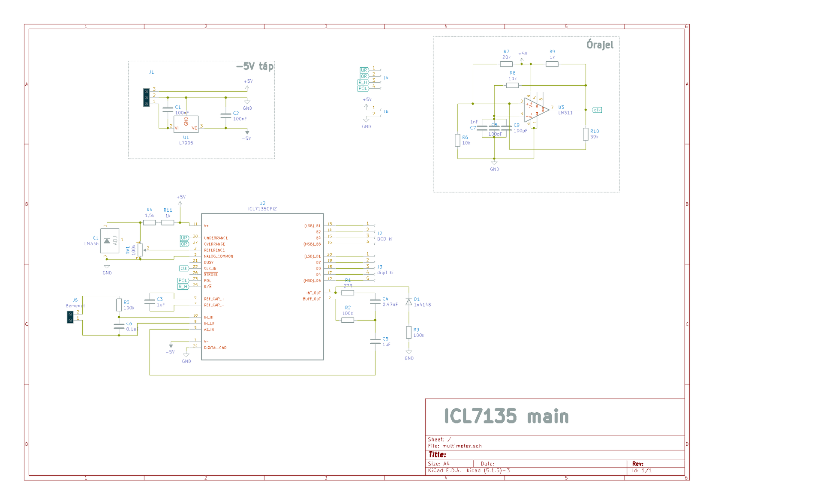The width and height of the screenshot is (823, 504).
Task: Select the 1n4148 diode D1 symbol
Action: click(409, 302)
